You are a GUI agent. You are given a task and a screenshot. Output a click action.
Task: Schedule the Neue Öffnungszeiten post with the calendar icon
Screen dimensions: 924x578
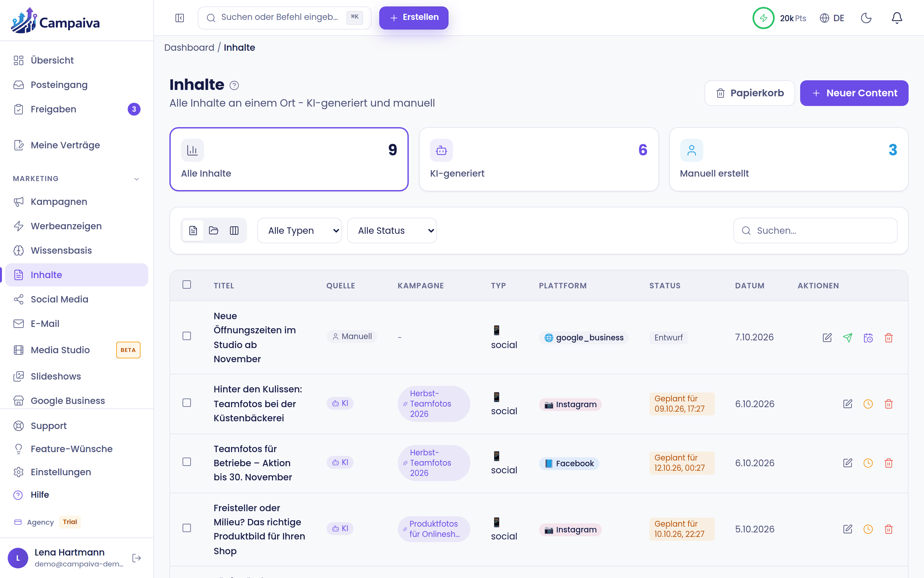click(x=868, y=337)
